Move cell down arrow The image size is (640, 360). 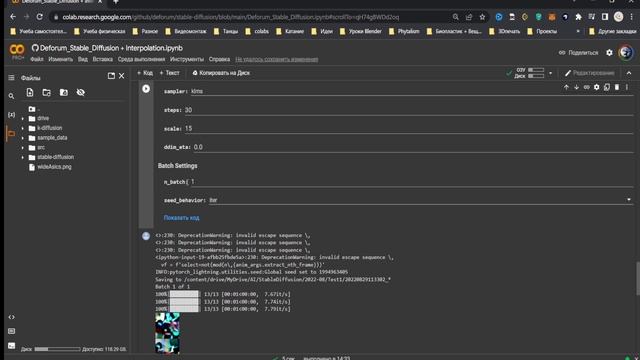(x=576, y=87)
